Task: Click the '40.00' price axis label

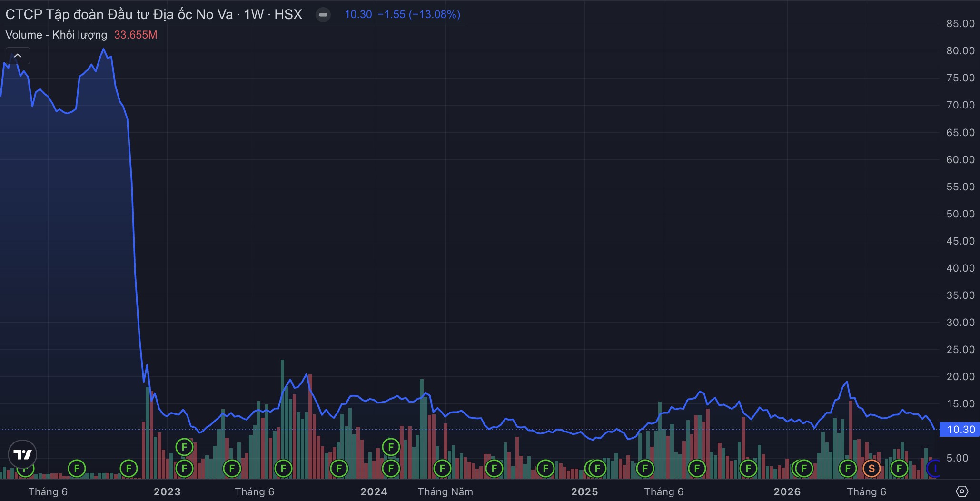Action: tap(960, 268)
